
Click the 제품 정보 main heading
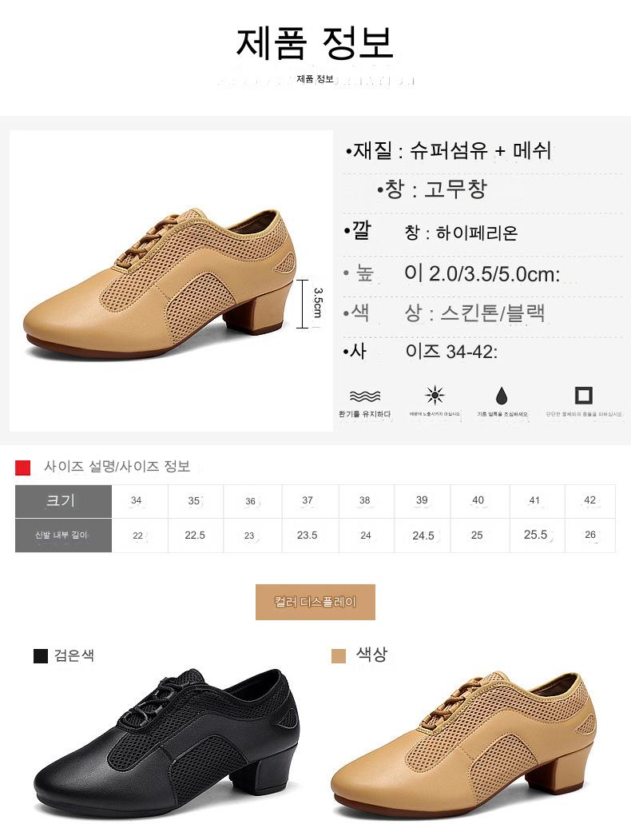pos(315,42)
